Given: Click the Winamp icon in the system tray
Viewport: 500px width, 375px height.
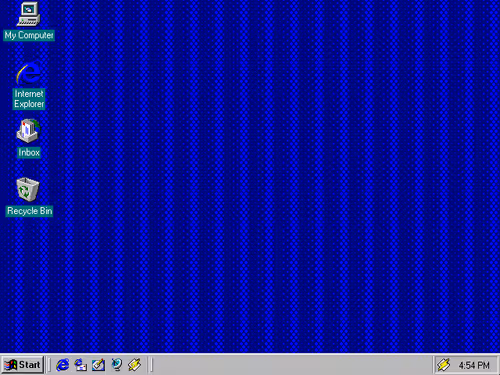Looking at the screenshot, I should tap(443, 365).
